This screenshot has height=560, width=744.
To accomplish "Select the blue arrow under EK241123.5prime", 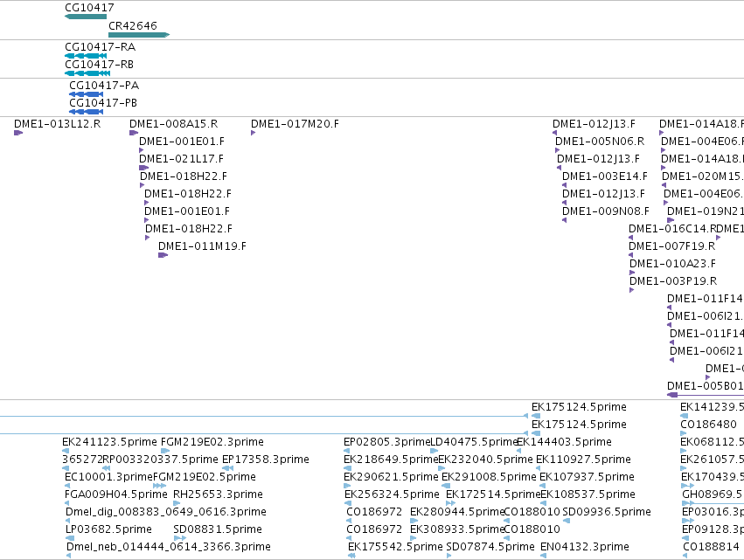I will tap(66, 451).
